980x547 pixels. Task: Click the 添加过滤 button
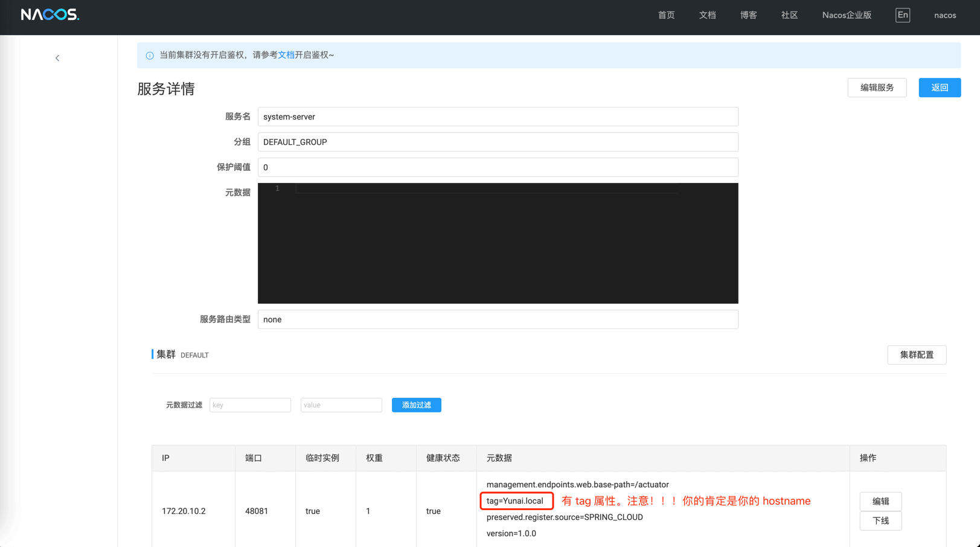coord(416,405)
